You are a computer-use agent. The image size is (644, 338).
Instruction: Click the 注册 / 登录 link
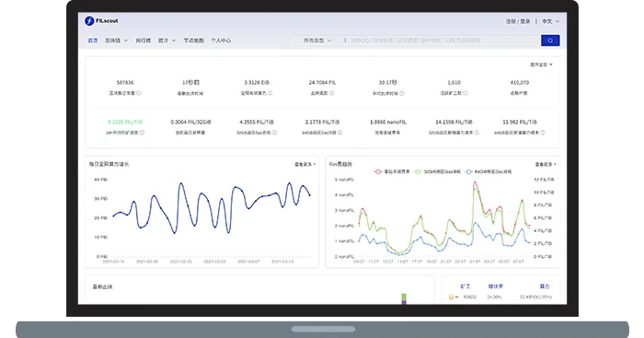(x=517, y=21)
